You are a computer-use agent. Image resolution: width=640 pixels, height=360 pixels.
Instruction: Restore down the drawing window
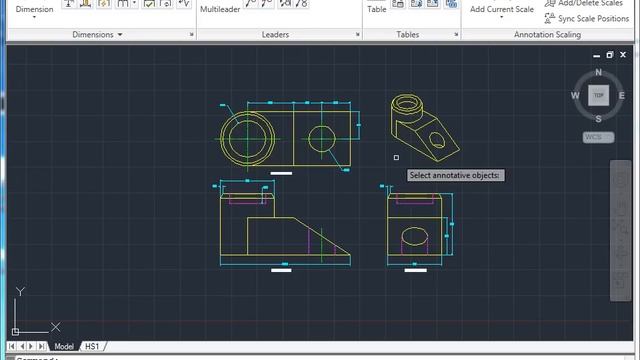tap(609, 55)
